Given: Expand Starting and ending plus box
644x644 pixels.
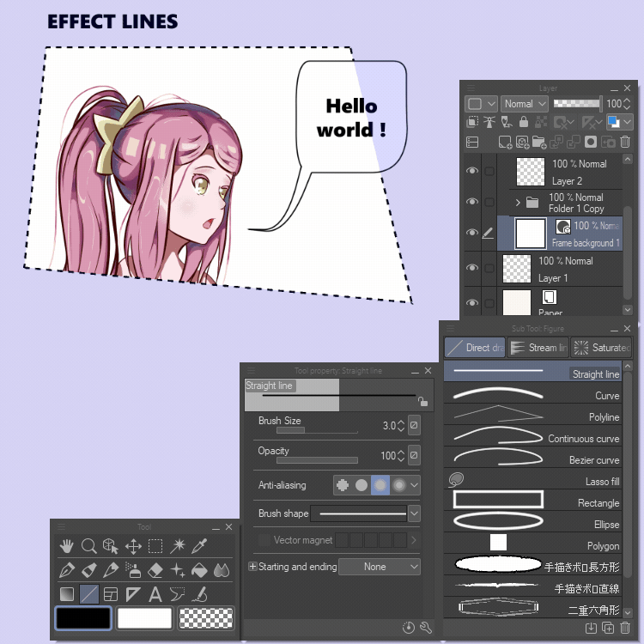Looking at the screenshot, I should [252, 567].
